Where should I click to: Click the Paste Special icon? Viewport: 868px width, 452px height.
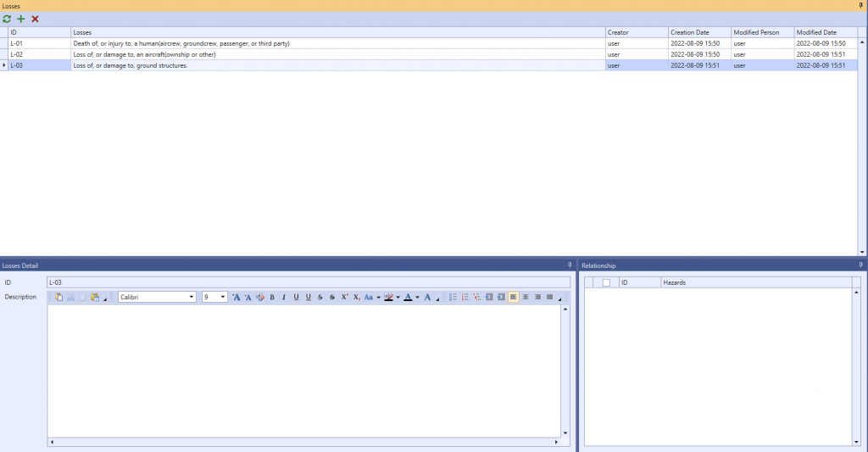point(95,297)
